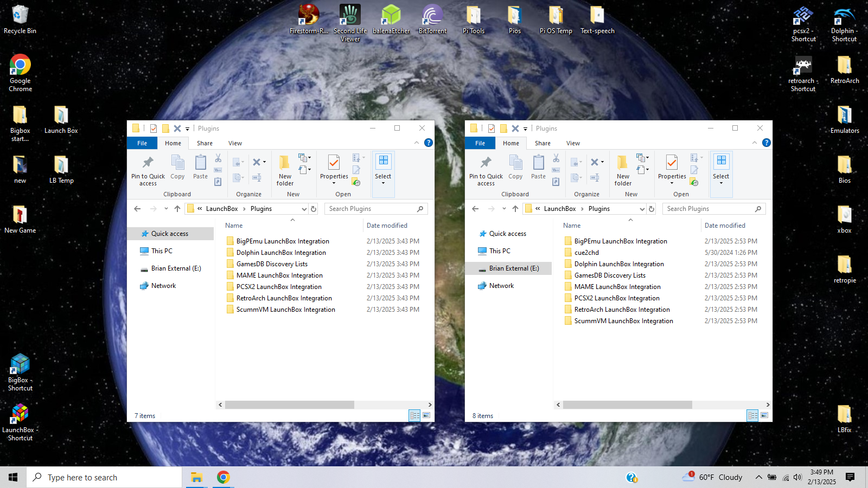Image resolution: width=868 pixels, height=488 pixels.
Task: Open the File tab in right Plugins window
Action: coord(480,143)
